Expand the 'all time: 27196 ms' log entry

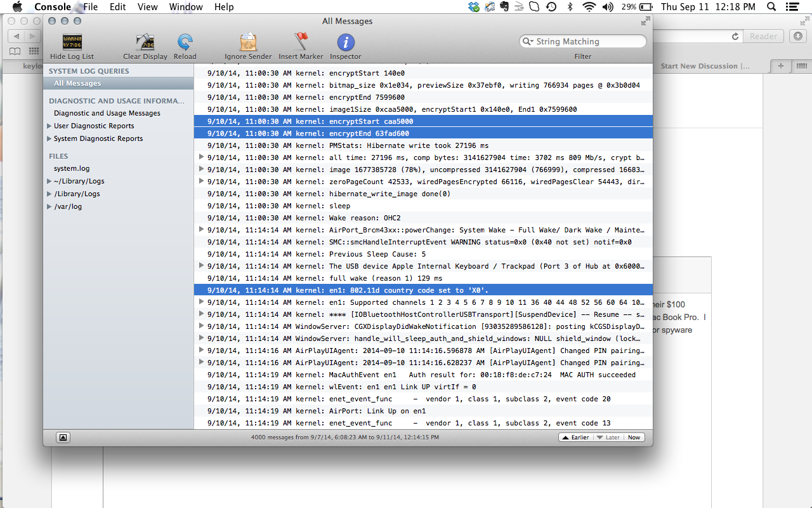202,157
